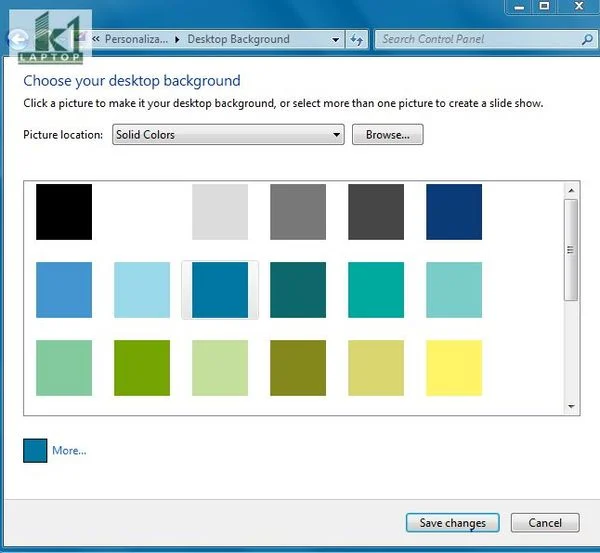600x553 pixels.
Task: Choose the dark charcoal gray swatch
Action: [376, 212]
